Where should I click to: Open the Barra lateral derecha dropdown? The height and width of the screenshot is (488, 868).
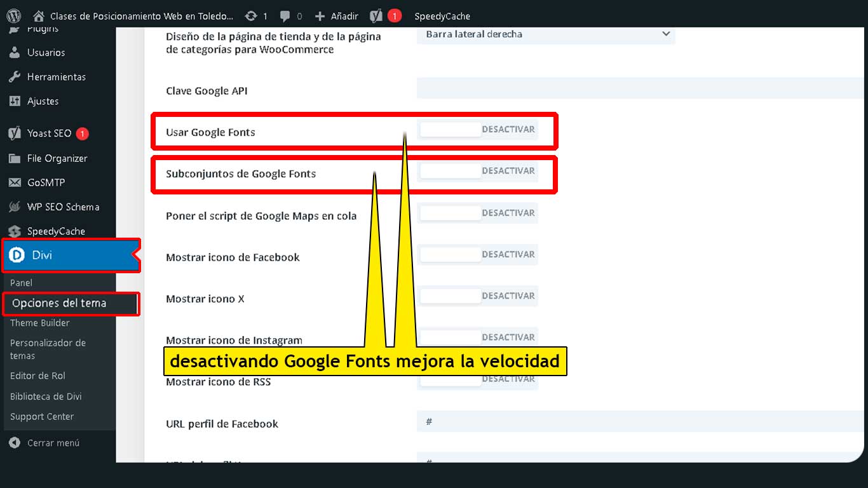click(546, 34)
